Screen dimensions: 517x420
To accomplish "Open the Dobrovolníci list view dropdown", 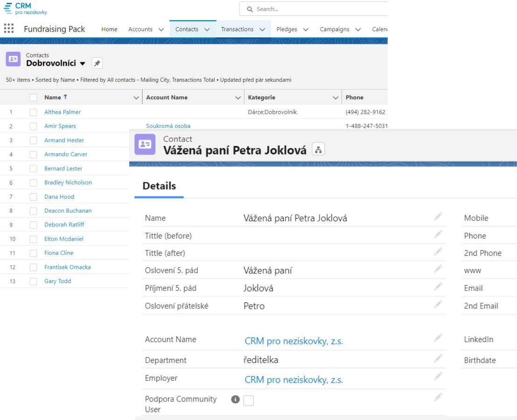I will pos(83,63).
